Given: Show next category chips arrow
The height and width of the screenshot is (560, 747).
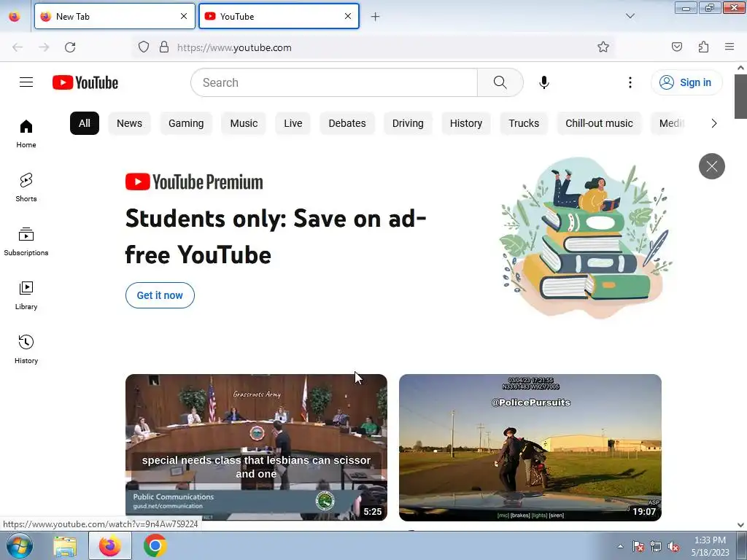Looking at the screenshot, I should coord(713,123).
